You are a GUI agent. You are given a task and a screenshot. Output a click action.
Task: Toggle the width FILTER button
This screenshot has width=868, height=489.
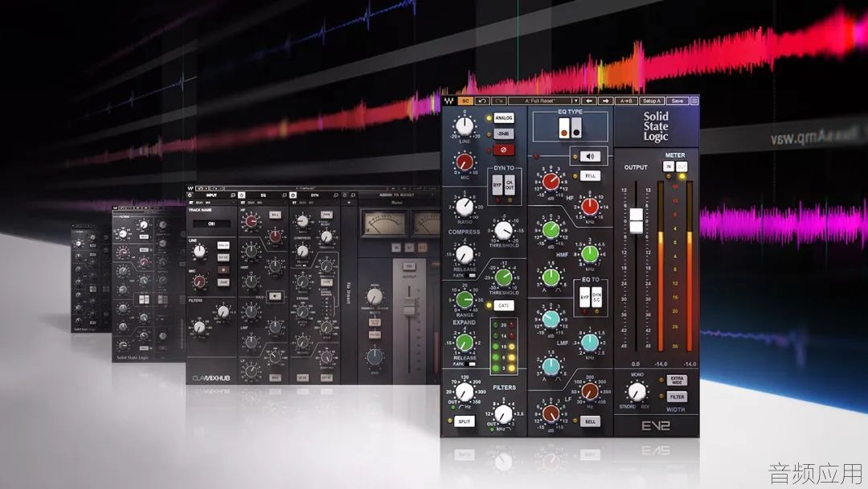pos(677,397)
